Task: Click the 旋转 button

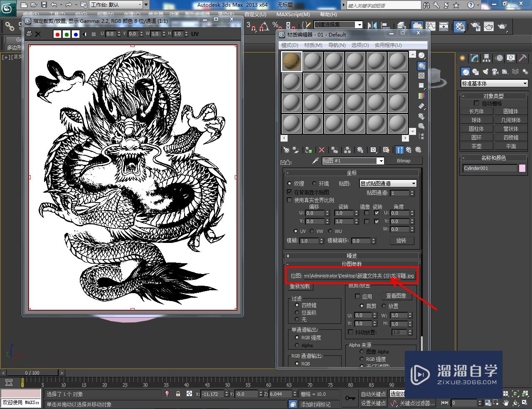Action: [401, 240]
